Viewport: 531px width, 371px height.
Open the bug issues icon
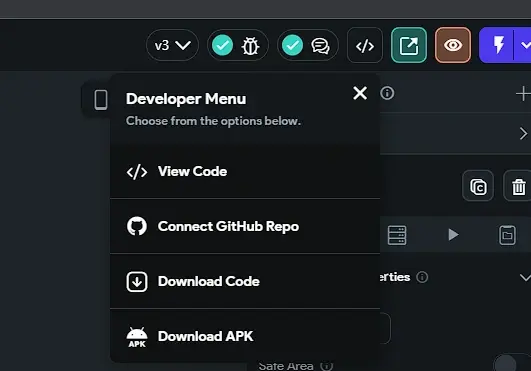pyautogui.click(x=250, y=46)
